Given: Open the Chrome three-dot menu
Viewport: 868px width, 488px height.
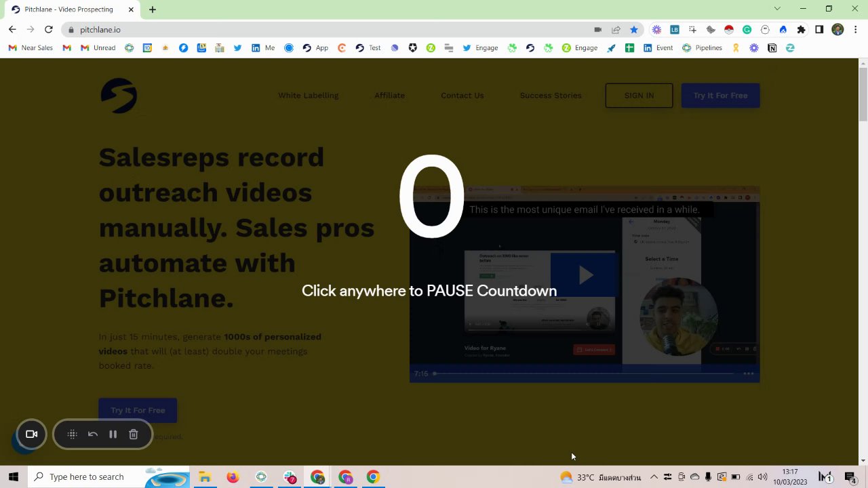Looking at the screenshot, I should tap(856, 30).
